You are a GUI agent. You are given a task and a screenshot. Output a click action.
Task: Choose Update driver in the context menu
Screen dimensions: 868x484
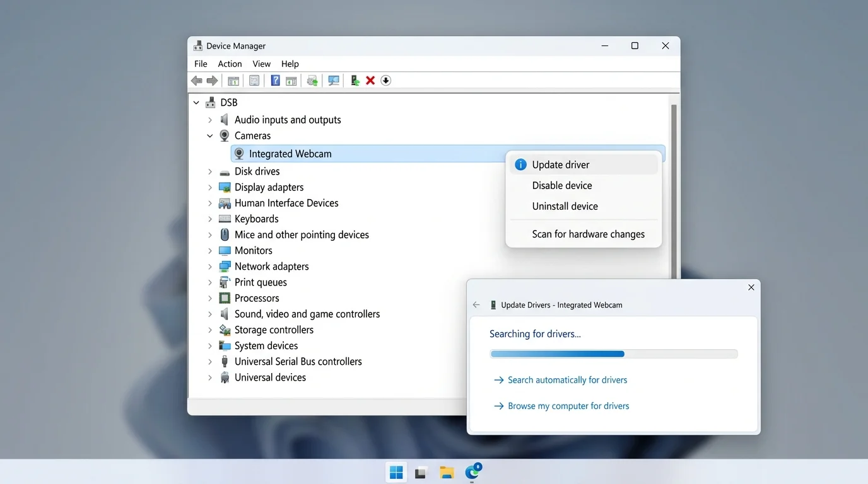(584, 164)
